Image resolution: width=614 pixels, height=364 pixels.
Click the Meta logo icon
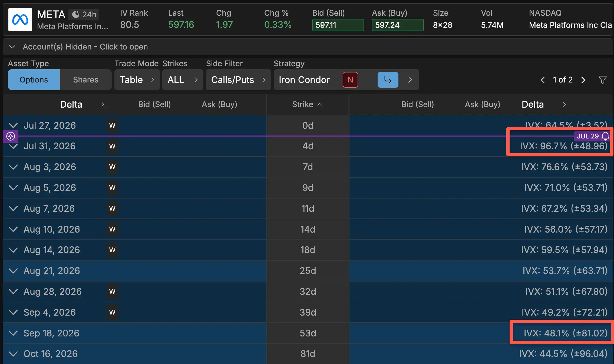pyautogui.click(x=20, y=19)
